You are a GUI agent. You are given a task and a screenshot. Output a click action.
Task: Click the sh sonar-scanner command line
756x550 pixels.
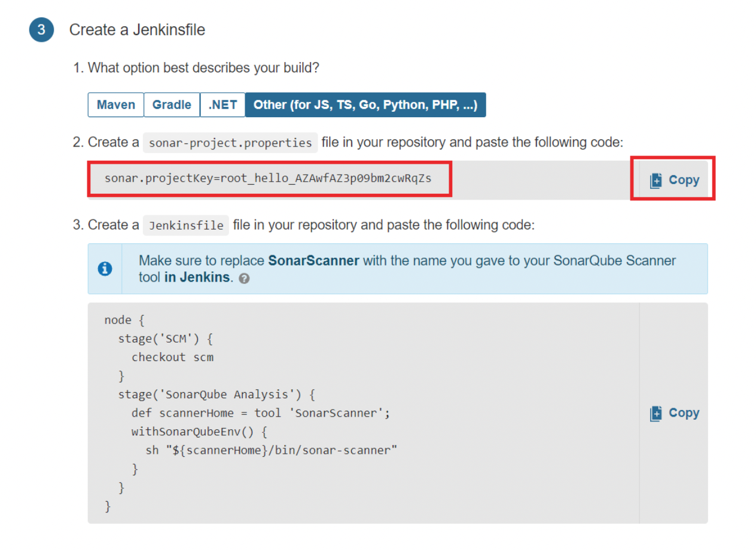click(272, 450)
